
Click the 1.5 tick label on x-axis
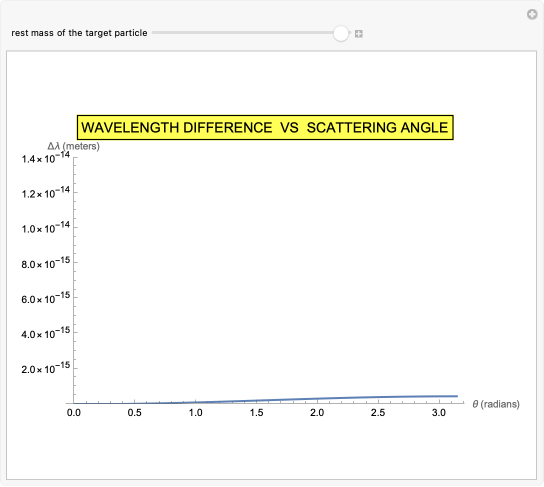[256, 413]
